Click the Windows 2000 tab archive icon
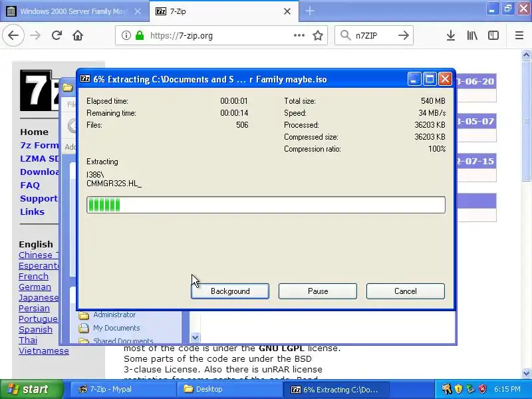 11,11
